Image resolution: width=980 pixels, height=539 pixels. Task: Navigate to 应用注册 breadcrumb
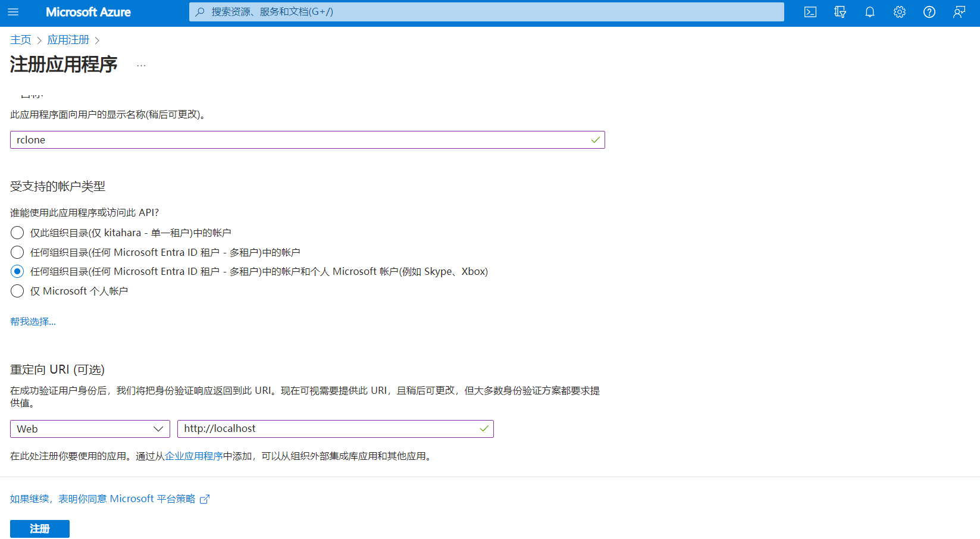(68, 40)
